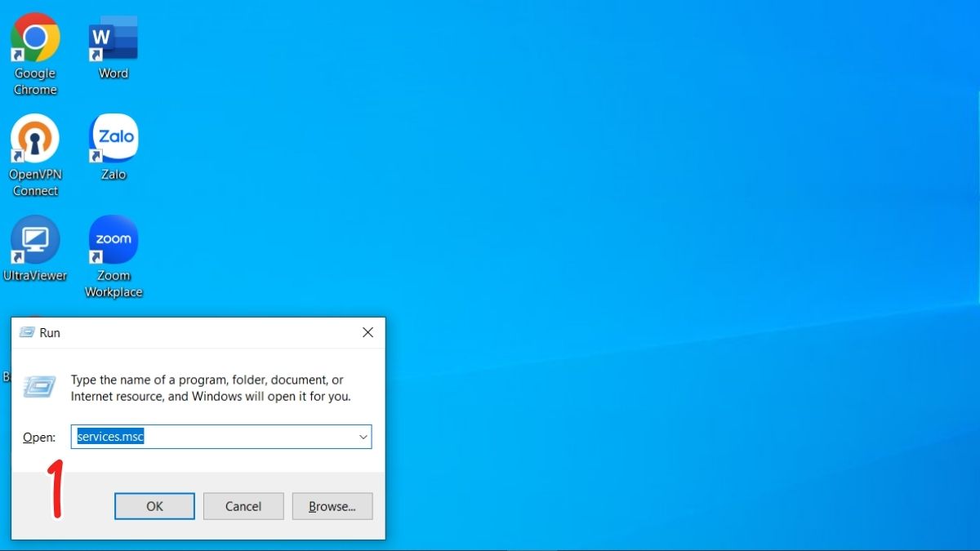Click the Open field label
Viewport: 980px width, 551px height.
(38, 436)
